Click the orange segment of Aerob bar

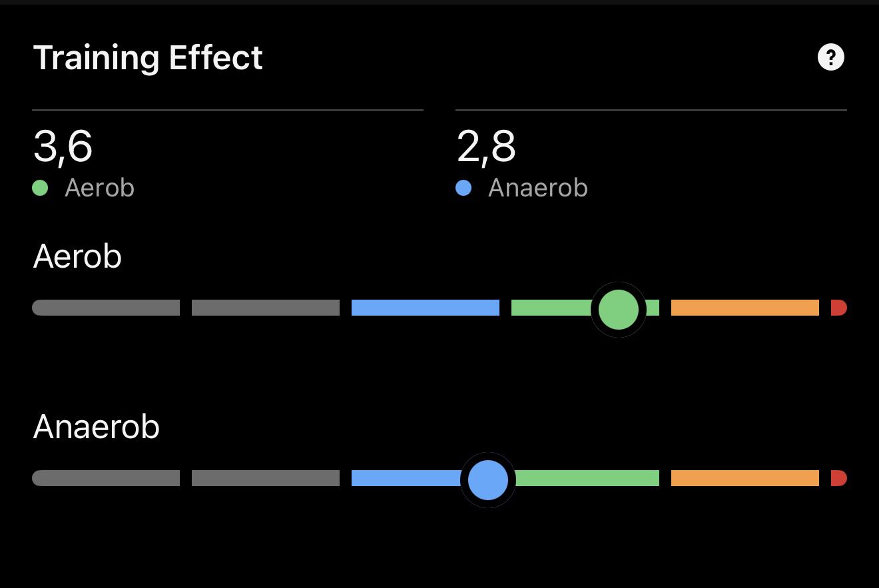[x=745, y=308]
